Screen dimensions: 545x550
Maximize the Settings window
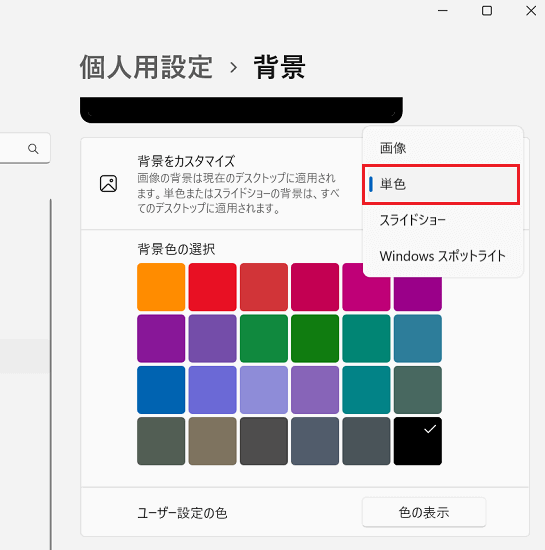coord(487,11)
